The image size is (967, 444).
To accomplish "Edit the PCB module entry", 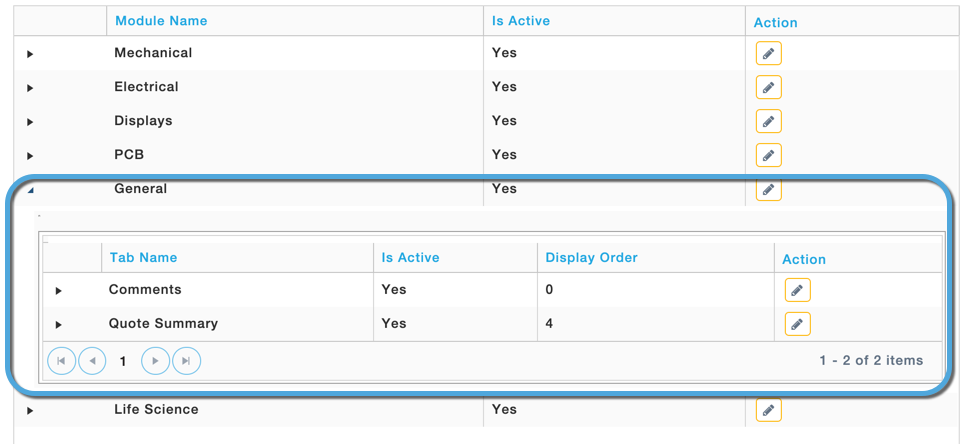I will coord(768,155).
